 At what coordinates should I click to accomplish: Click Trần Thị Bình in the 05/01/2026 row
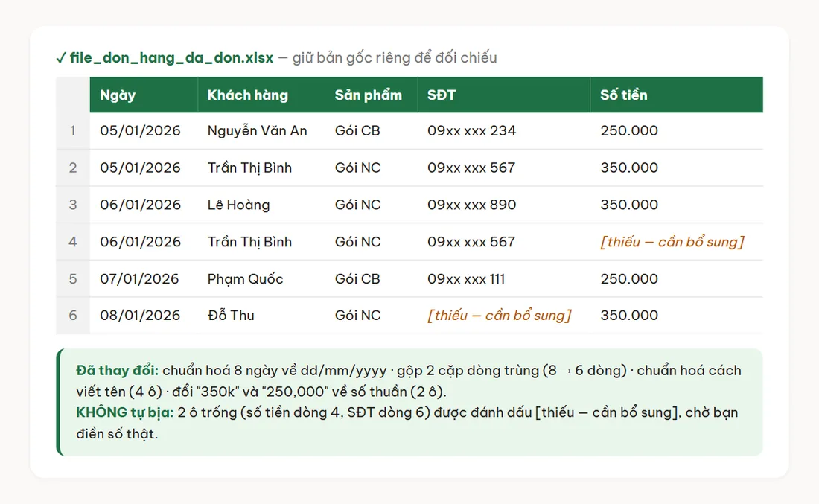click(249, 168)
